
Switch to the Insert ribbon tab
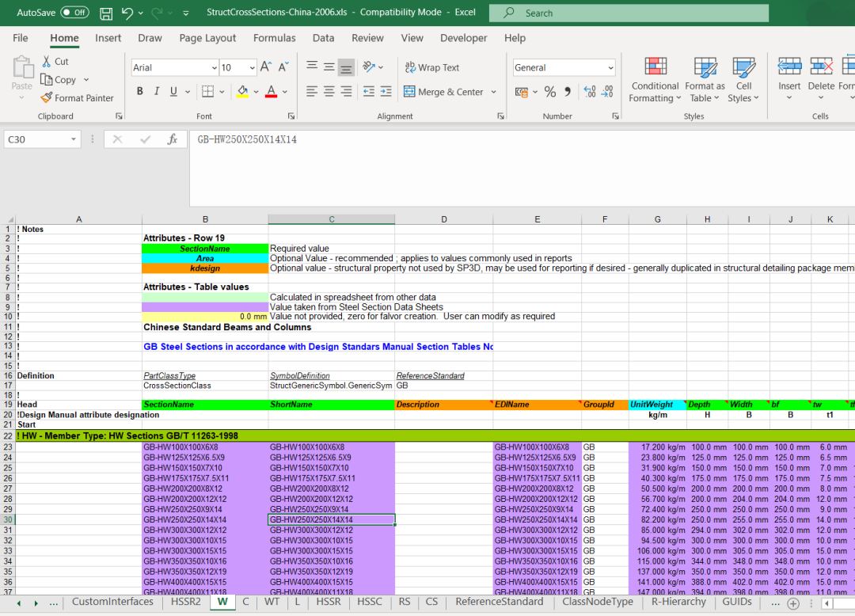point(108,38)
